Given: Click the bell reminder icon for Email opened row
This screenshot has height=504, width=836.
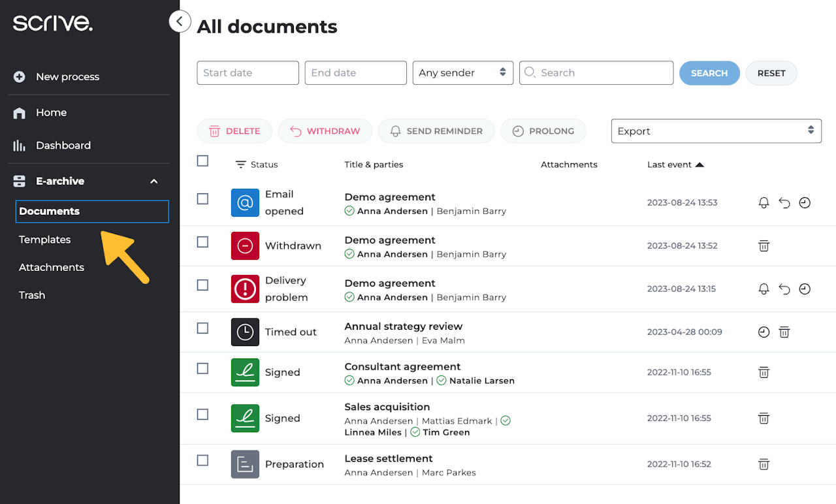Looking at the screenshot, I should point(764,203).
